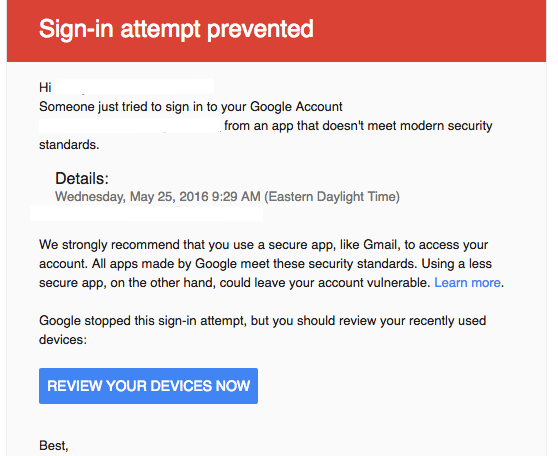Image resolution: width=558 pixels, height=456 pixels.
Task: Click the Hi greeting text
Action: pos(45,87)
